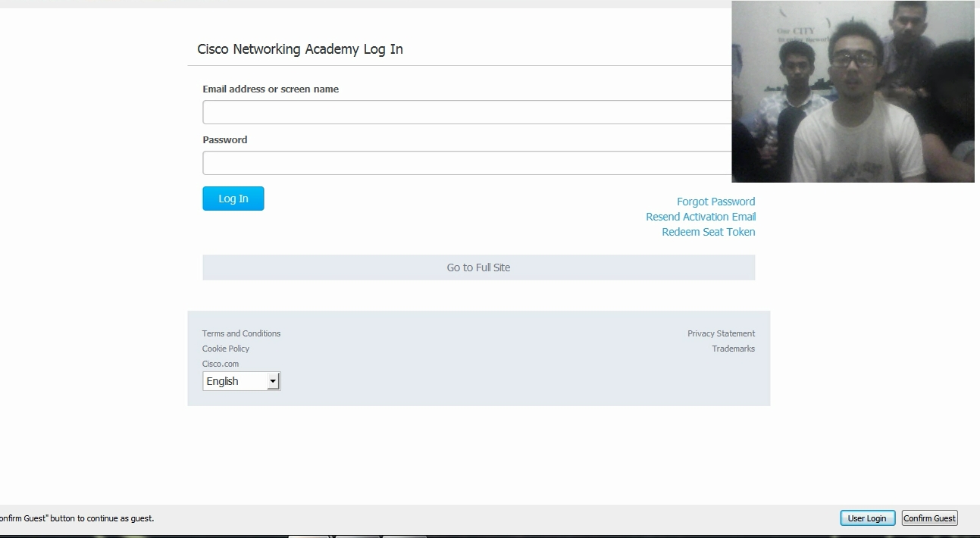Click the Password field label
The height and width of the screenshot is (538, 980).
[x=224, y=139]
